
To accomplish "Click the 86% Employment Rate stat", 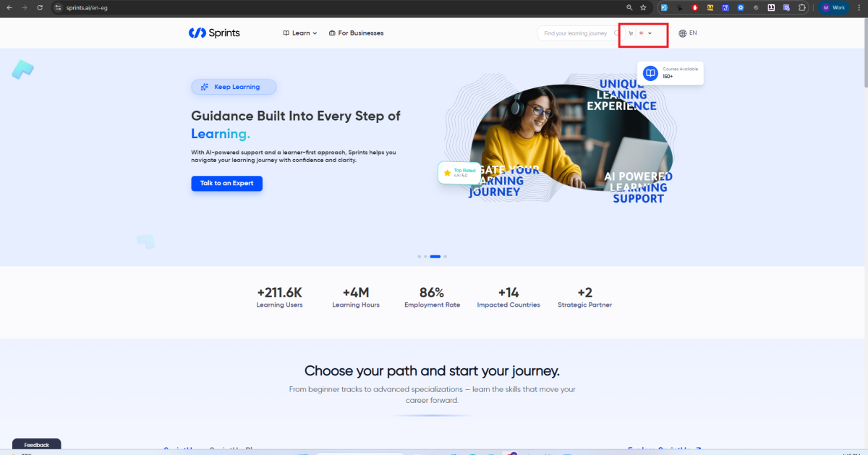I will pyautogui.click(x=432, y=297).
